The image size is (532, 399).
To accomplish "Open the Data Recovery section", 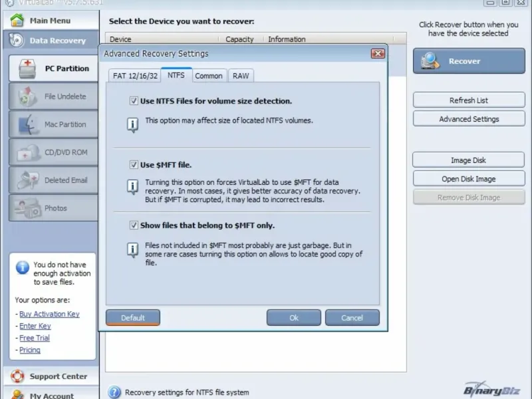I will tap(51, 40).
